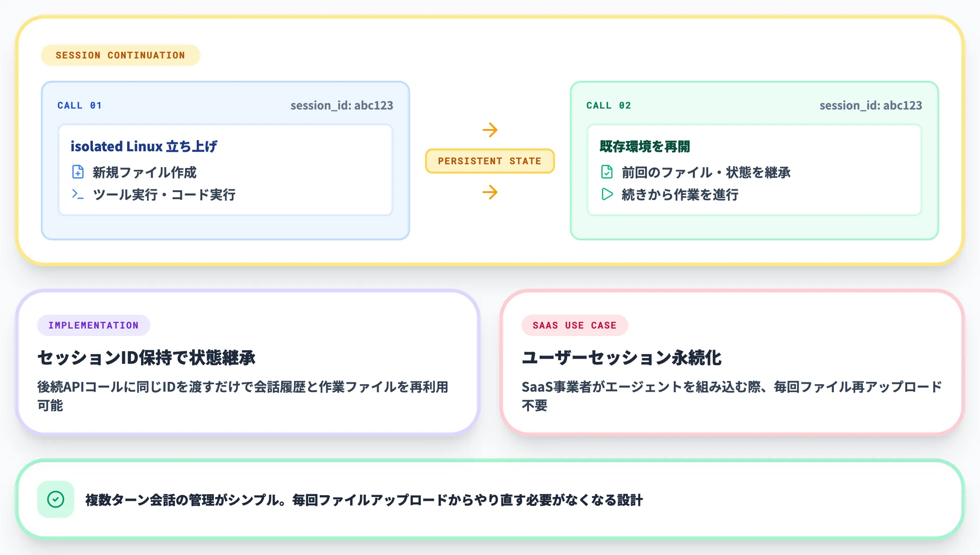Click the isolated Linux 立ち上げ heading
The image size is (980, 555).
tap(144, 147)
